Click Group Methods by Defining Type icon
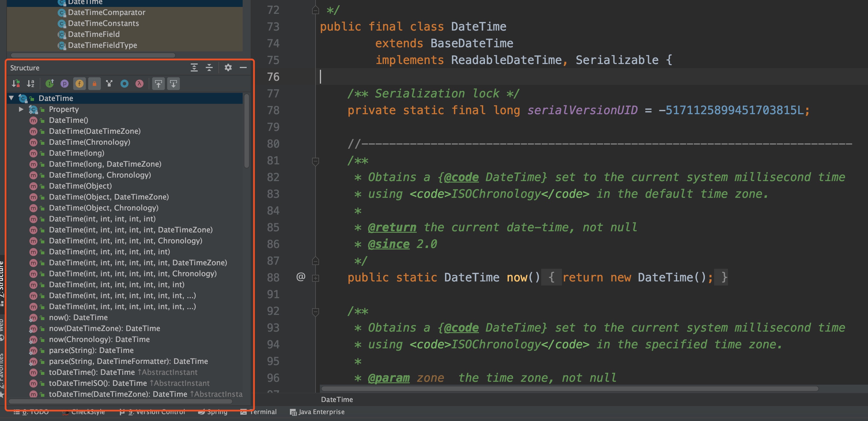Viewport: 868px width, 421px height. pos(109,84)
